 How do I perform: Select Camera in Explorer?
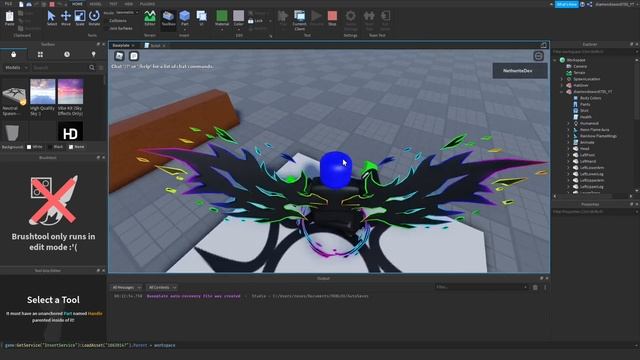[577, 67]
